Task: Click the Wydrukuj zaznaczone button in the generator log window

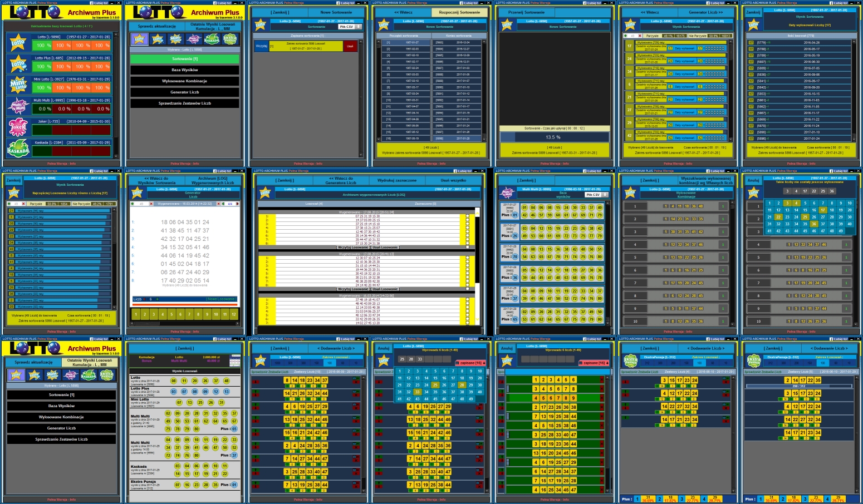Action: tap(397, 180)
